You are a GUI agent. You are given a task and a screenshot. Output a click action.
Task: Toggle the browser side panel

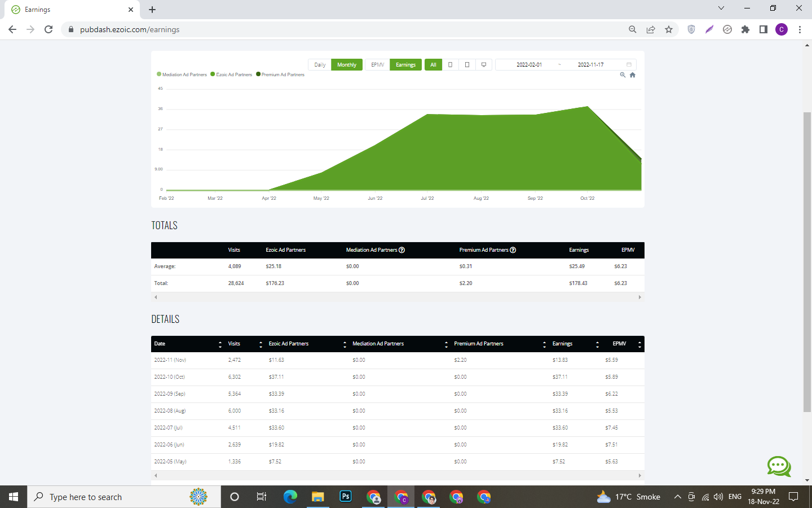pyautogui.click(x=764, y=29)
